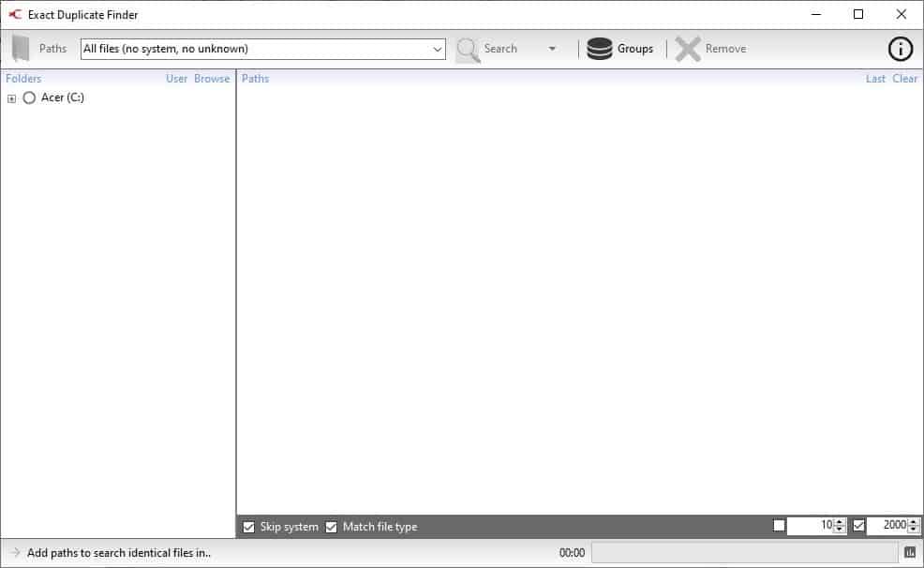The height and width of the screenshot is (568, 924).
Task: Toggle the Skip system checkbox
Action: click(248, 527)
